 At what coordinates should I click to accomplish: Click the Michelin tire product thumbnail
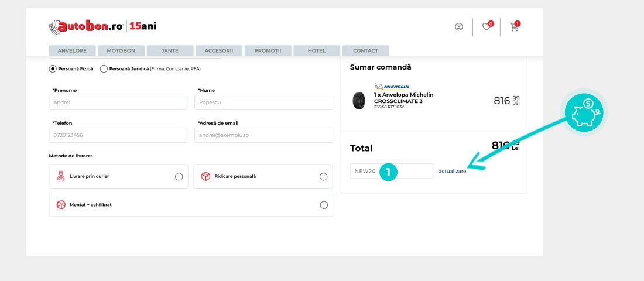coord(359,101)
